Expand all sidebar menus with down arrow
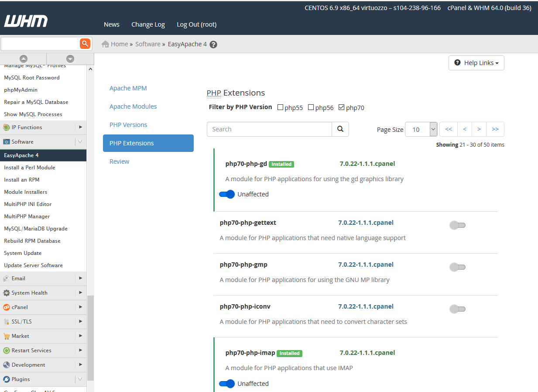This screenshot has height=392, width=538. 70,59
